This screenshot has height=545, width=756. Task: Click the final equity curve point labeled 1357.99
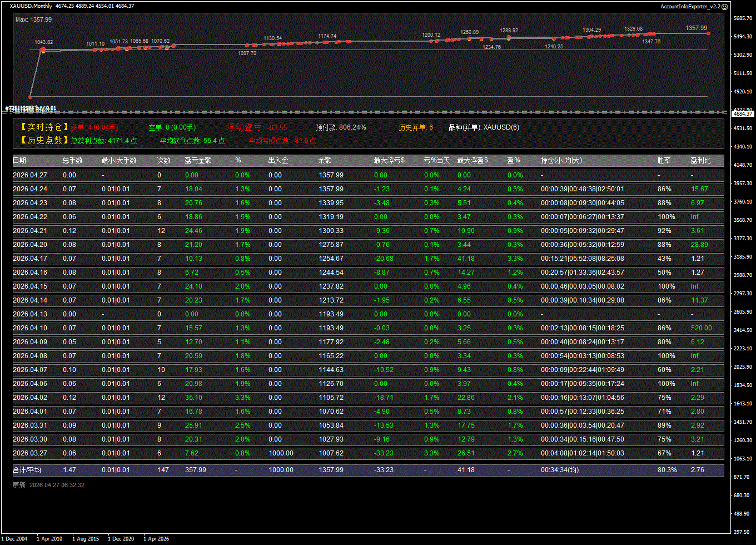click(x=708, y=33)
